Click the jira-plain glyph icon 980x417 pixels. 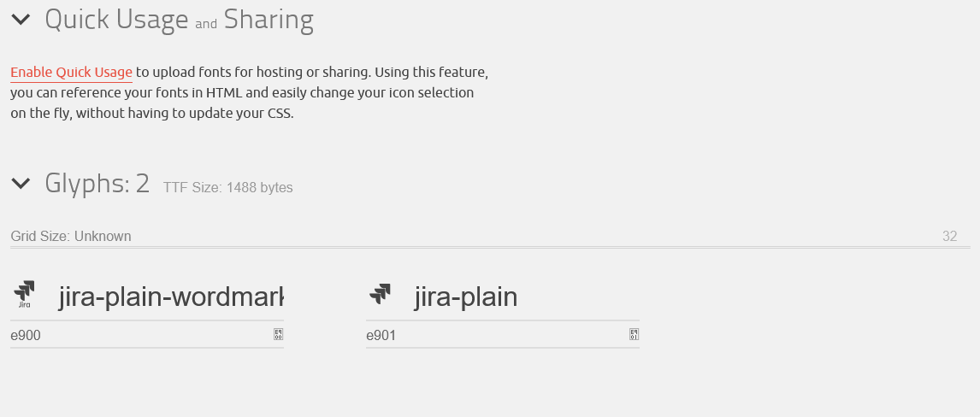(x=380, y=294)
